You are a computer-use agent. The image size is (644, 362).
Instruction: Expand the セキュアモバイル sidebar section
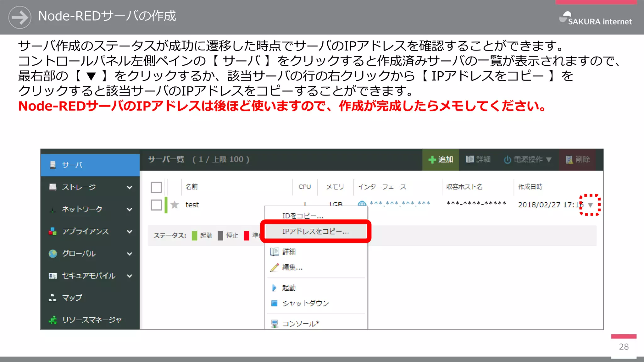point(129,276)
